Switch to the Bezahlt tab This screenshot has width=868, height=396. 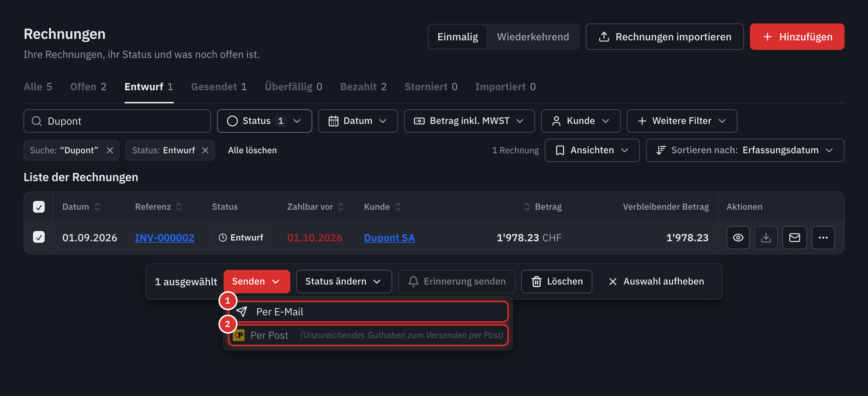[x=363, y=87]
